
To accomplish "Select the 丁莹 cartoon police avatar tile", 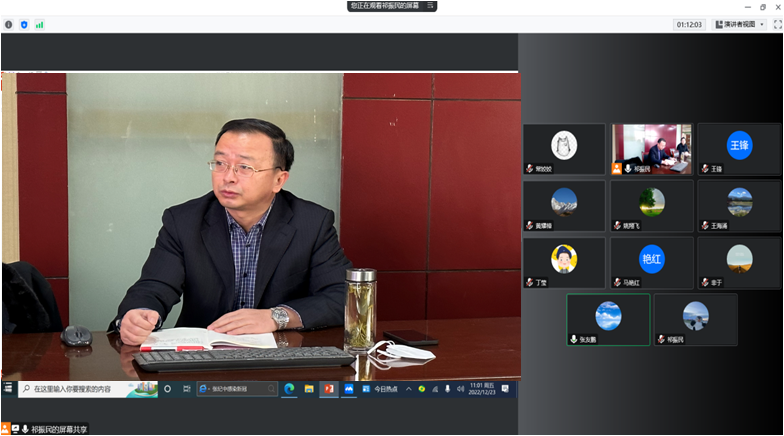I will click(564, 263).
